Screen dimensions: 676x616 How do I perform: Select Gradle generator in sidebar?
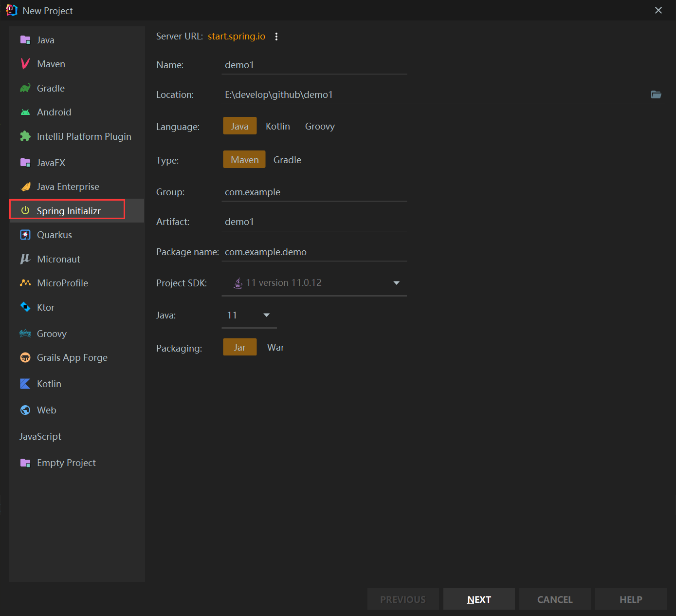click(x=77, y=88)
